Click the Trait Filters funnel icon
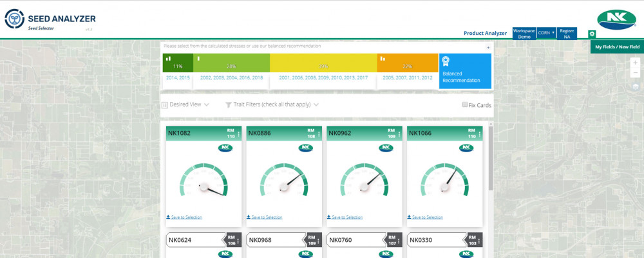644x258 pixels. 229,105
